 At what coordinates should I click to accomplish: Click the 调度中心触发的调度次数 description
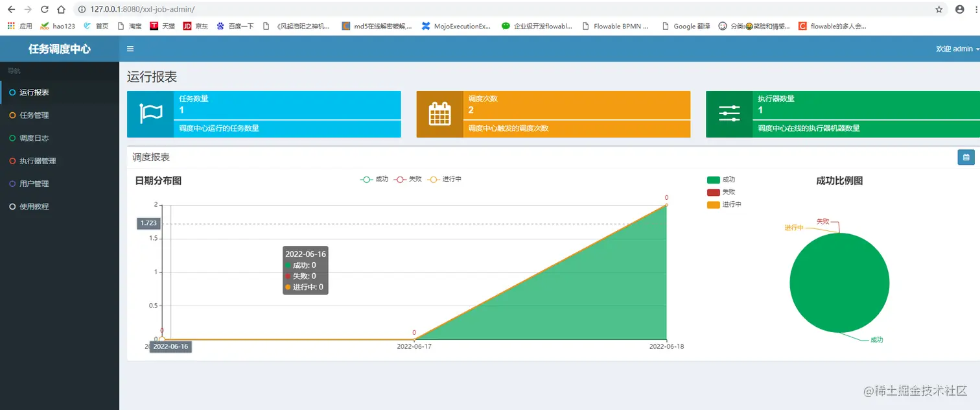509,128
